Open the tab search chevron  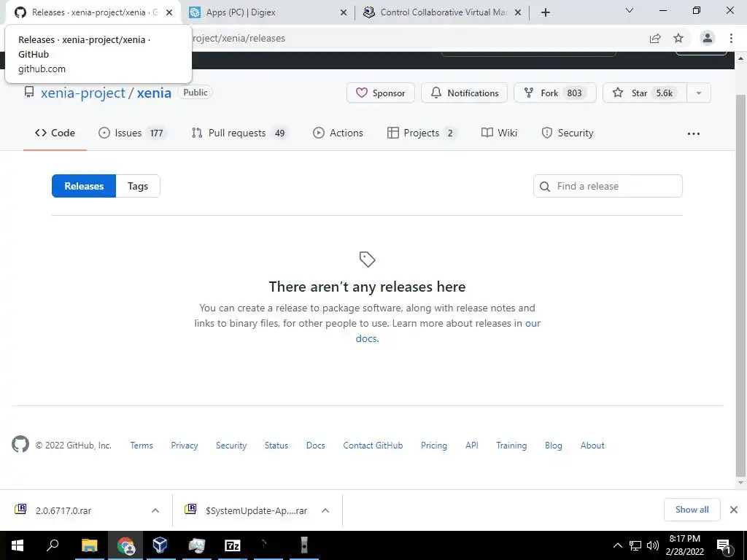pyautogui.click(x=630, y=10)
